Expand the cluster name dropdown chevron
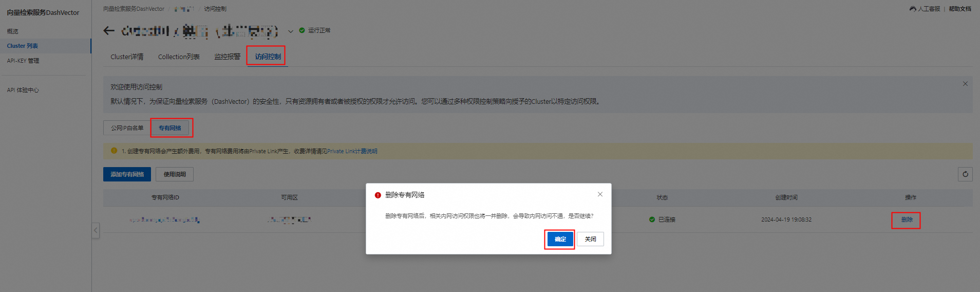The image size is (980, 292). (290, 31)
